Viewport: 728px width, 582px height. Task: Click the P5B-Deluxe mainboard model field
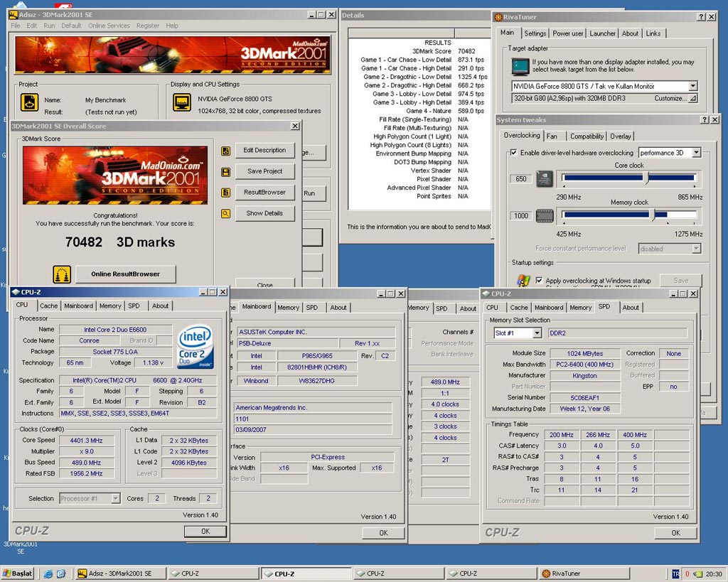click(x=287, y=343)
